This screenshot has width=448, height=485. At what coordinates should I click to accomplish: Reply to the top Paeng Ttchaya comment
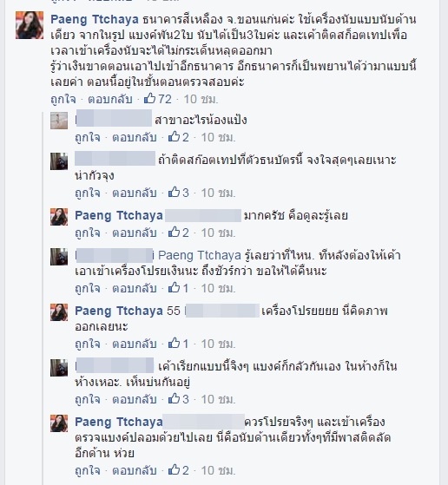tap(110, 99)
